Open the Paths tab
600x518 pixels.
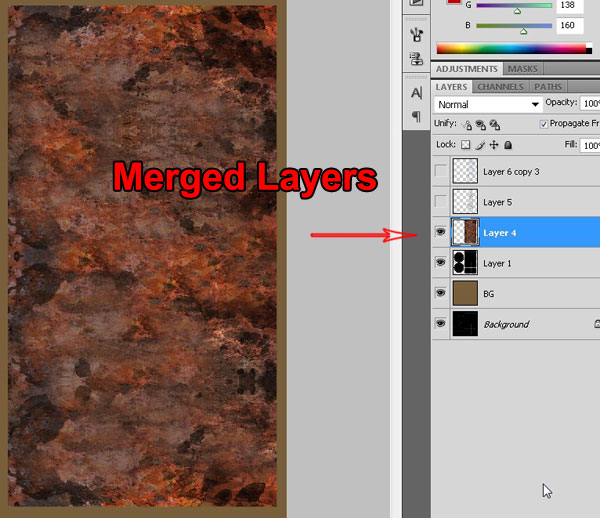[x=548, y=87]
